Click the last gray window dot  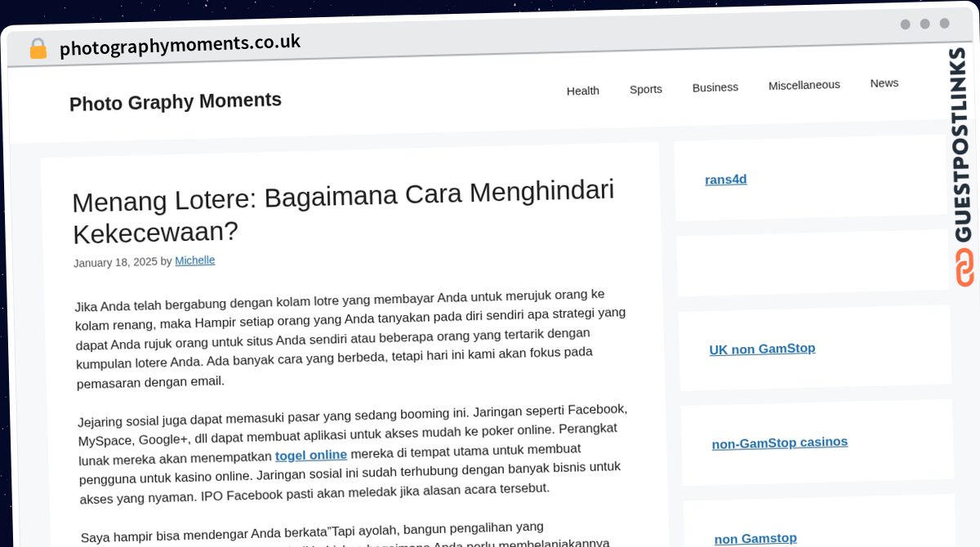pyautogui.click(x=944, y=24)
